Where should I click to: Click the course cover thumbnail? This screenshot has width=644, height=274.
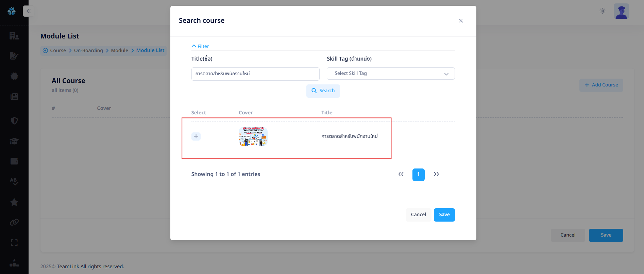point(253,136)
